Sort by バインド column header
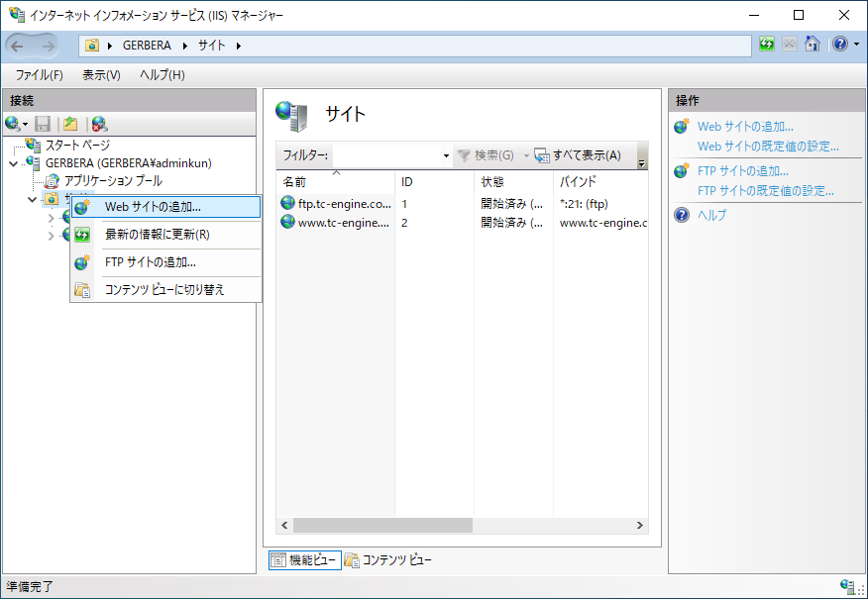Image resolution: width=868 pixels, height=599 pixels. (600, 182)
